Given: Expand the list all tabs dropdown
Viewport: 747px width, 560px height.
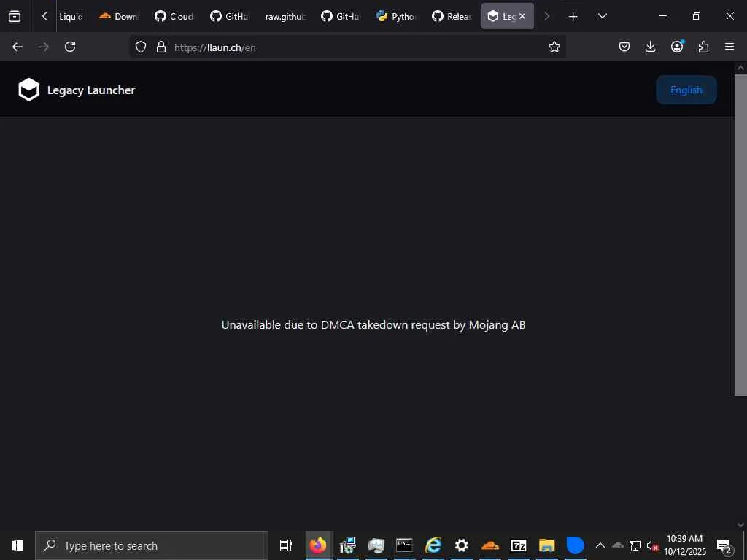Looking at the screenshot, I should pyautogui.click(x=602, y=16).
